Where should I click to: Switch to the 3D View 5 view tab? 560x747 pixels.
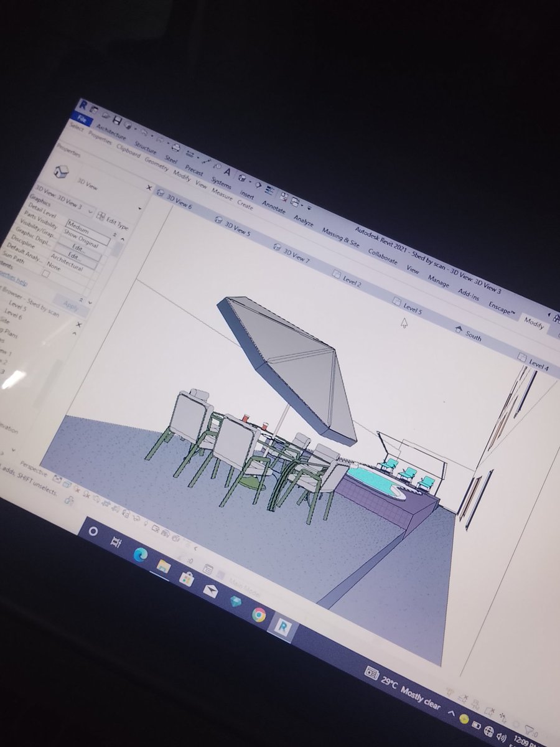(233, 227)
